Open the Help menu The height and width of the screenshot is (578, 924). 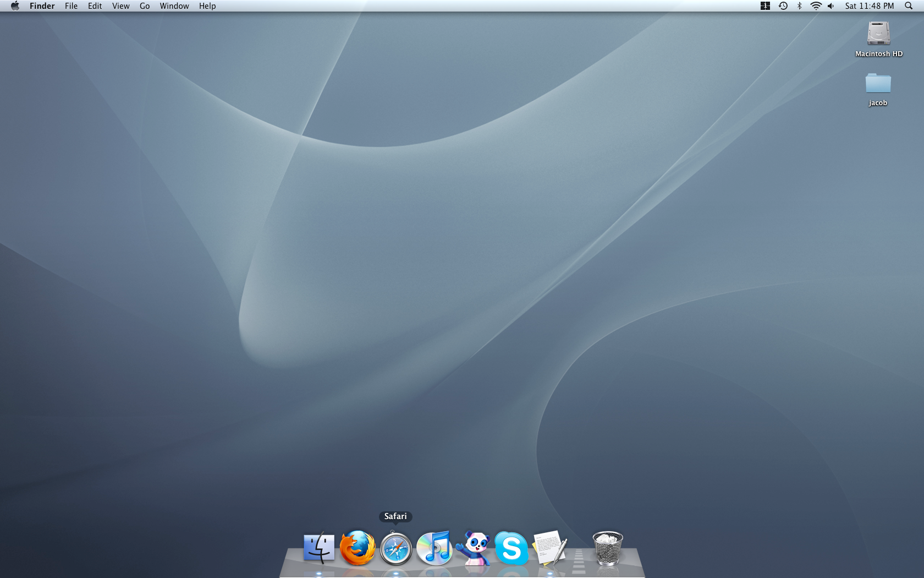207,6
